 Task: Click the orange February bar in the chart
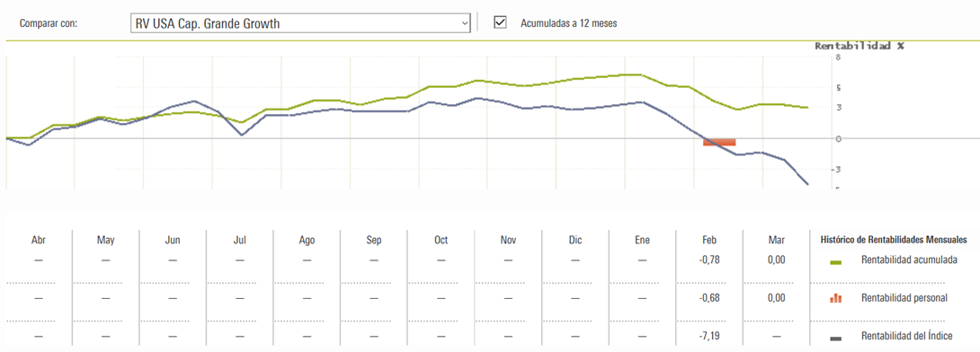pos(719,142)
